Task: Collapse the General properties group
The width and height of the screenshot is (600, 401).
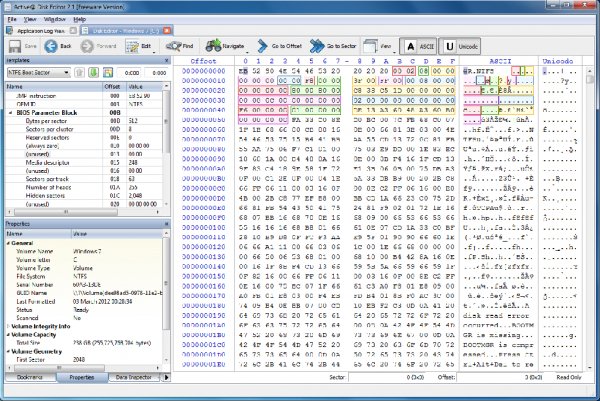Action: coord(8,243)
